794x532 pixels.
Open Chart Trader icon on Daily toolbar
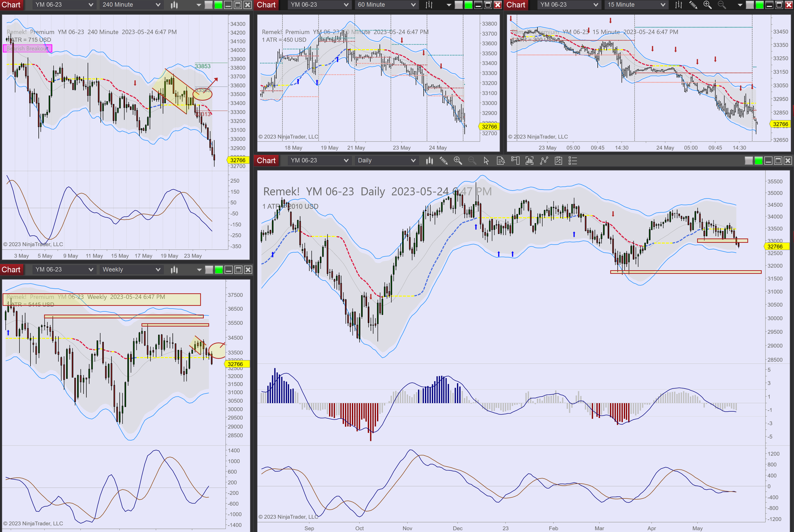pos(515,161)
